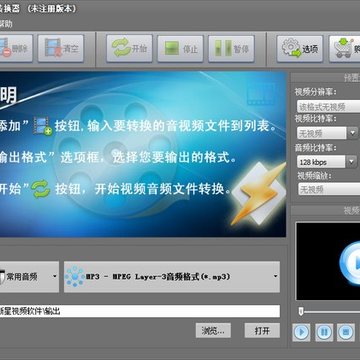Start conversion with the 开始 button

[x=129, y=49]
